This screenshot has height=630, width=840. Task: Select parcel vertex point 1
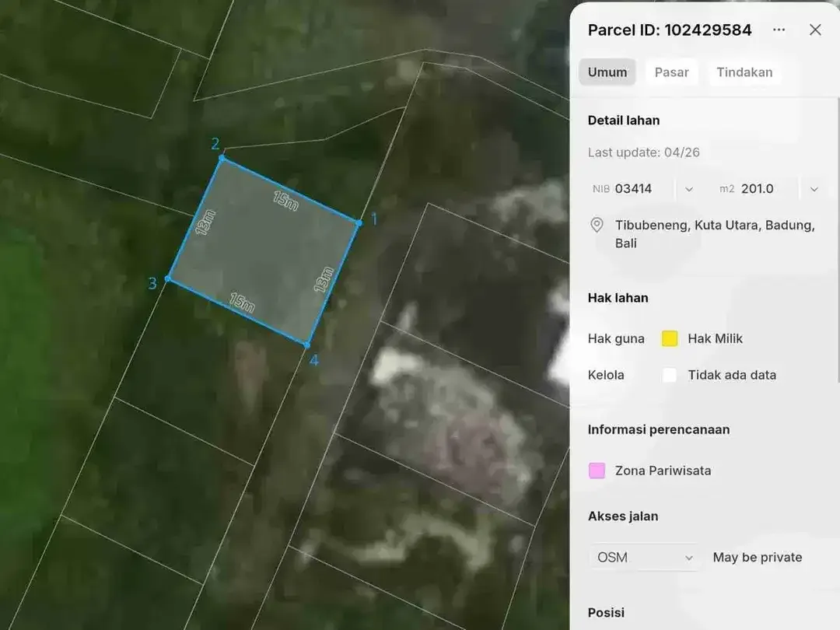[x=359, y=222]
